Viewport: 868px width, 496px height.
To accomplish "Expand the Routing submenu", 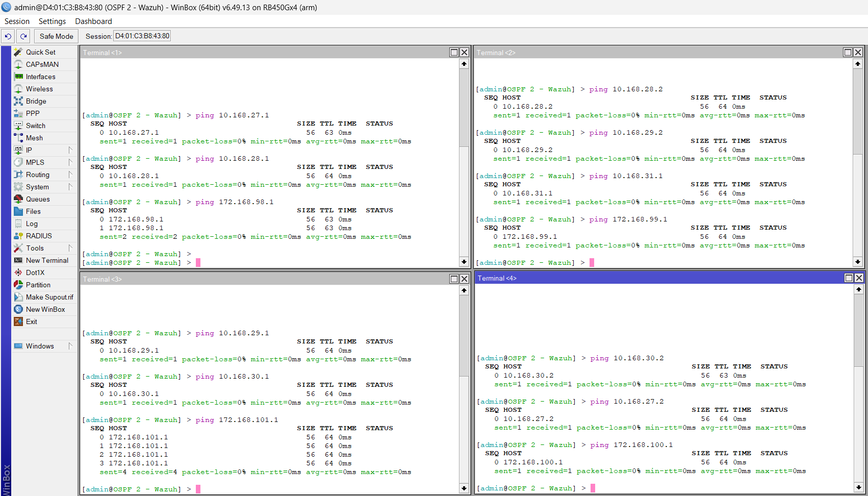I will tap(70, 175).
